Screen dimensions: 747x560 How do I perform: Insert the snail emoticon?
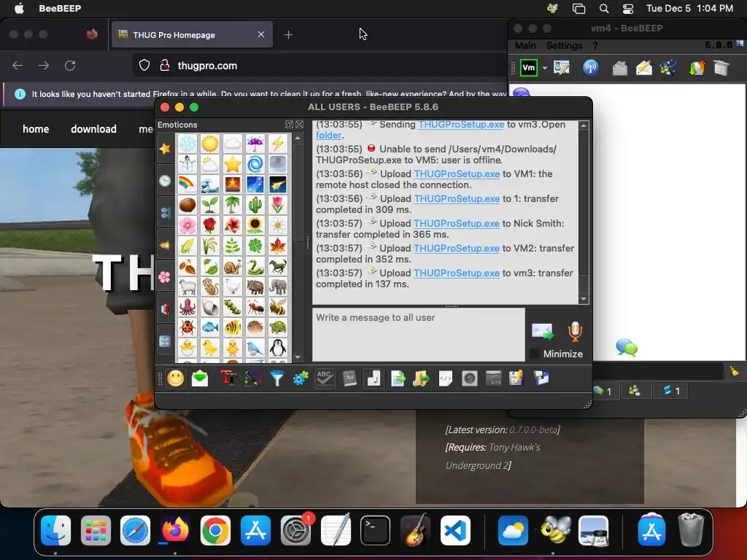click(x=233, y=266)
